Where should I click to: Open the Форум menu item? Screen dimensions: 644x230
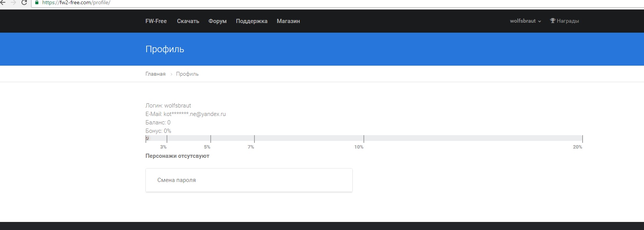[x=217, y=21]
